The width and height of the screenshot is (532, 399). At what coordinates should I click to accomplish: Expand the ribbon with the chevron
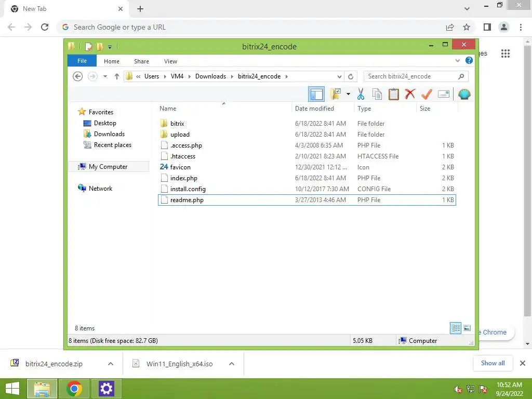click(457, 61)
